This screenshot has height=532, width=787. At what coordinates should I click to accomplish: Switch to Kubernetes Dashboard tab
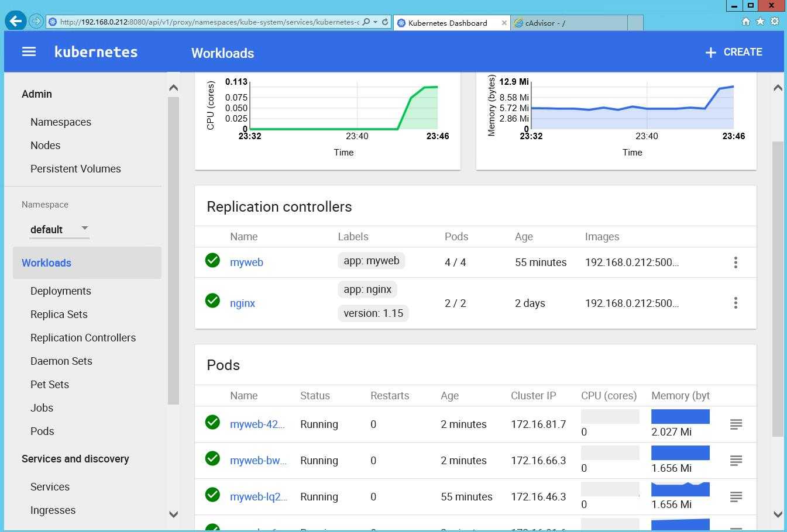tap(452, 23)
